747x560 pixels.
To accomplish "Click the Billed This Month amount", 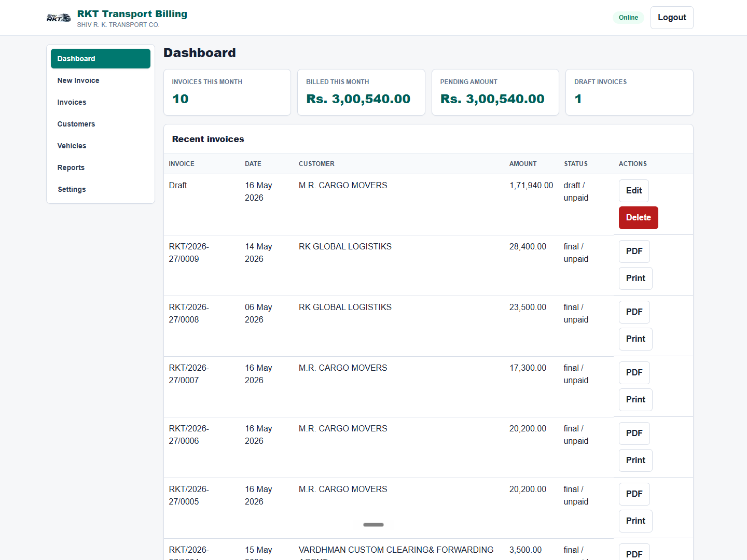I will [358, 99].
